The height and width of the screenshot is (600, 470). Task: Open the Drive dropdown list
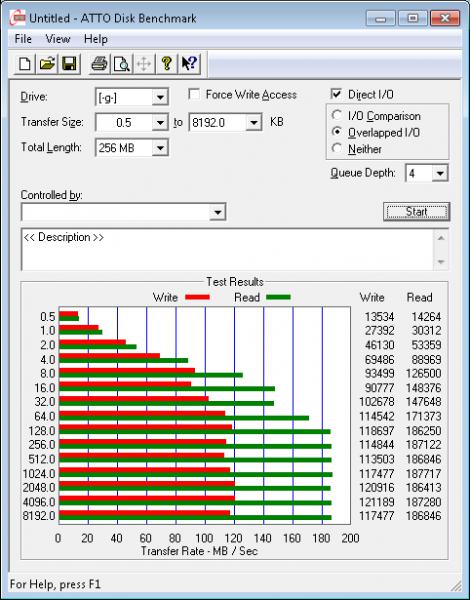[160, 97]
